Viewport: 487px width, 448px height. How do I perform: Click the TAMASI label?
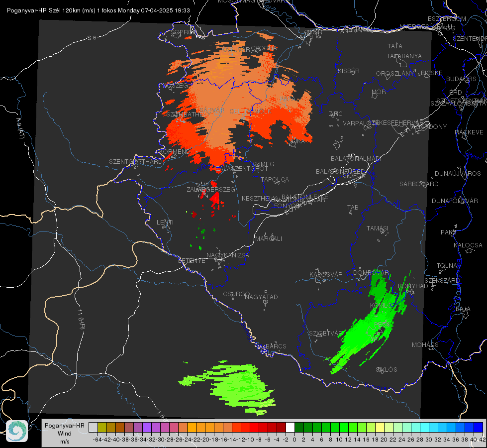coord(378,228)
